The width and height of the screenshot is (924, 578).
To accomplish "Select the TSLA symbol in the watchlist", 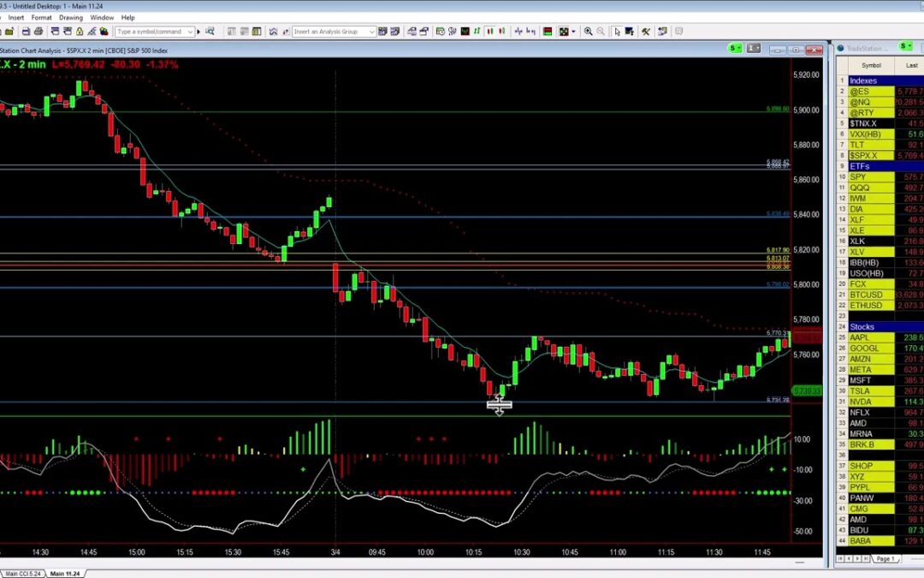I will pos(860,390).
